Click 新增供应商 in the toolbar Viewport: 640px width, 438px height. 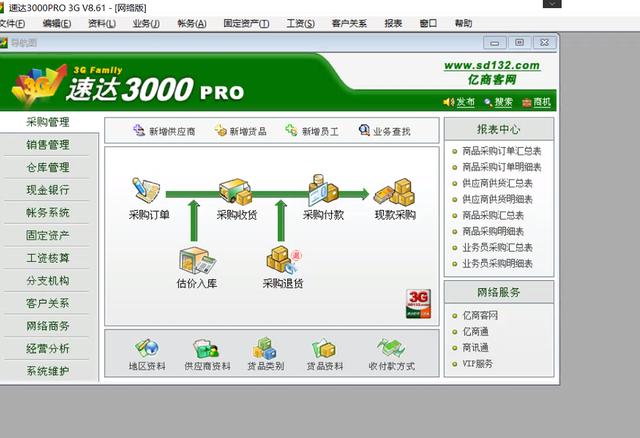pos(164,131)
